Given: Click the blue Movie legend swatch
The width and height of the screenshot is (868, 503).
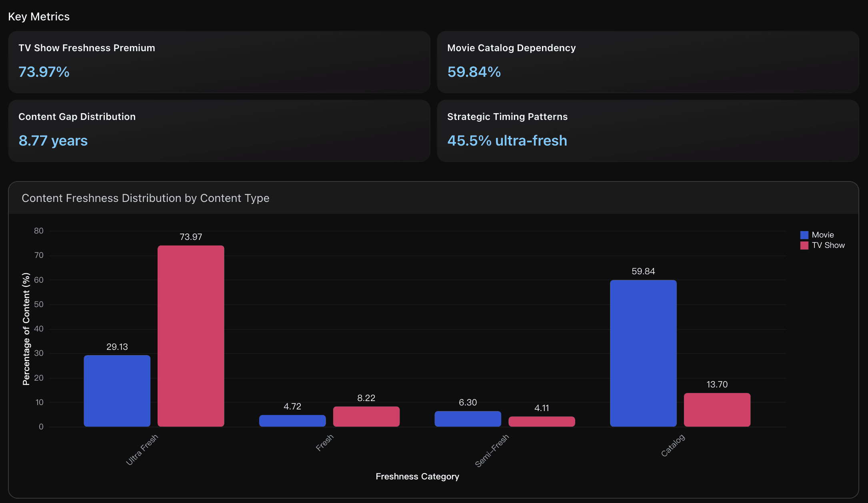Looking at the screenshot, I should point(804,235).
